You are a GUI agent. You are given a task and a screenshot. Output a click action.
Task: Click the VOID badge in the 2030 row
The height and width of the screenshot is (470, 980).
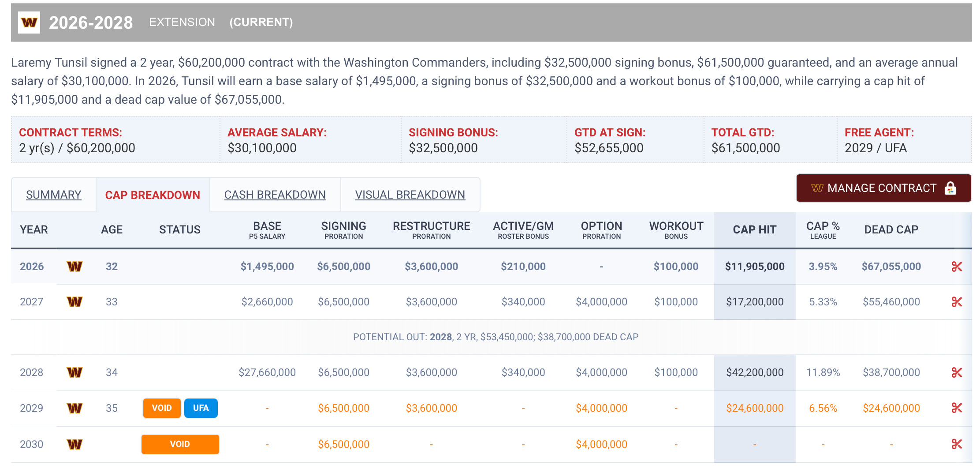(x=180, y=444)
